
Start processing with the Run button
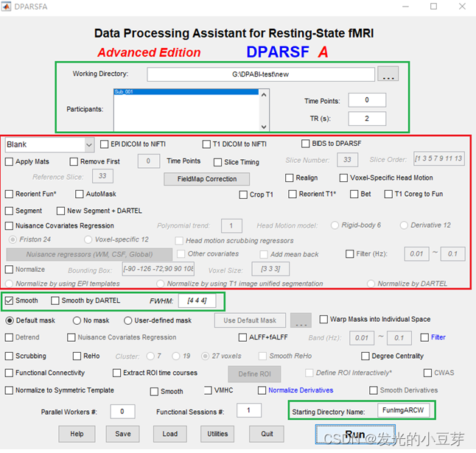click(x=355, y=435)
